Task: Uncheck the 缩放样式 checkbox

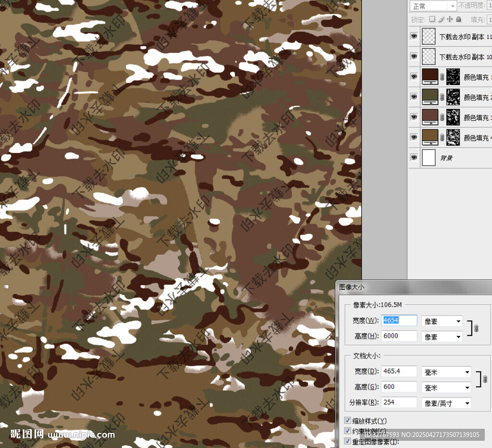Action: [348, 421]
